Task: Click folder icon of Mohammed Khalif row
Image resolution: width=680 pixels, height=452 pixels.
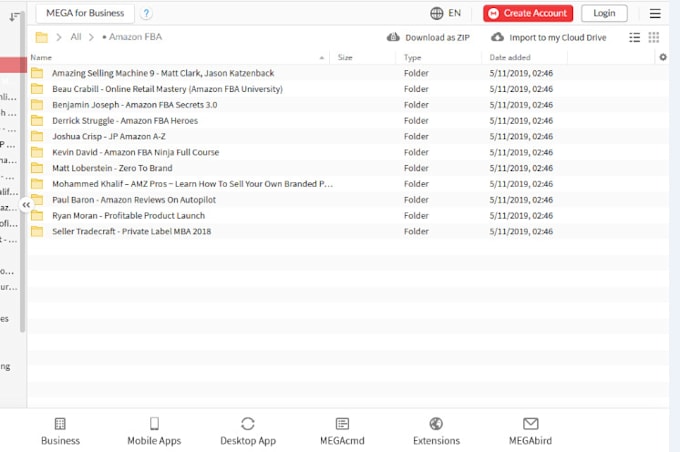Action: coord(37,183)
